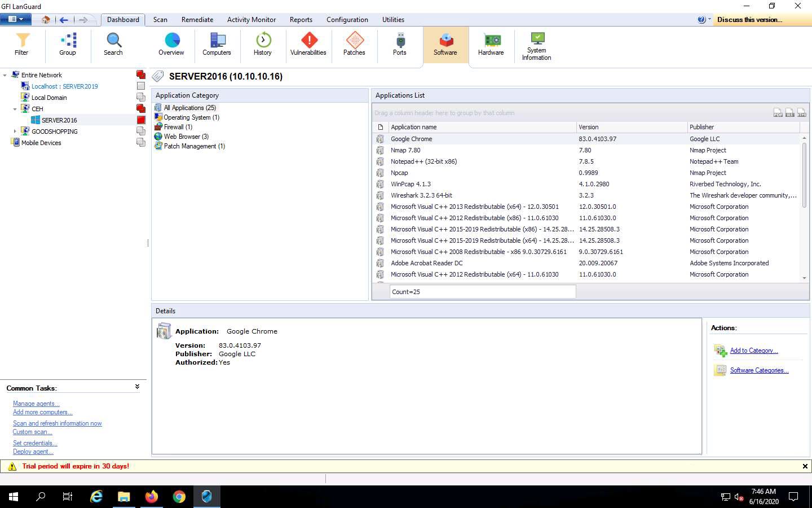The width and height of the screenshot is (812, 508).
Task: Open the Group tool
Action: click(x=68, y=45)
